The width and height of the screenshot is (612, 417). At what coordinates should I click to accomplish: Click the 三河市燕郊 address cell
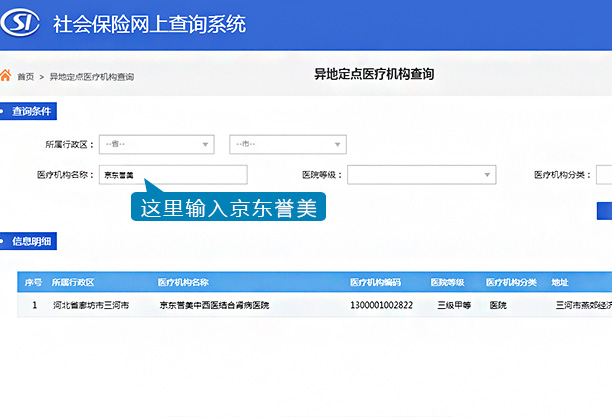tap(584, 305)
